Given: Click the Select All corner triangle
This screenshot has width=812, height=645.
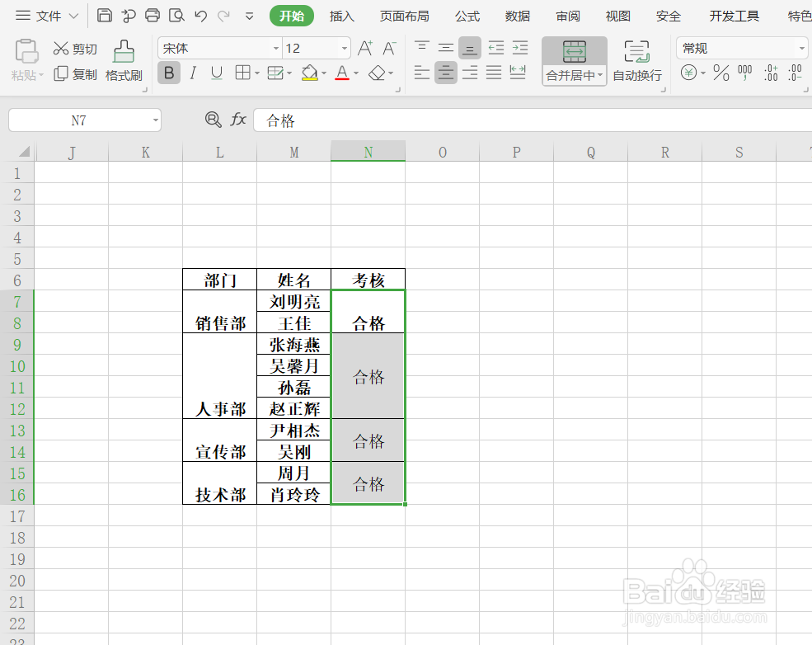Looking at the screenshot, I should click(23, 151).
